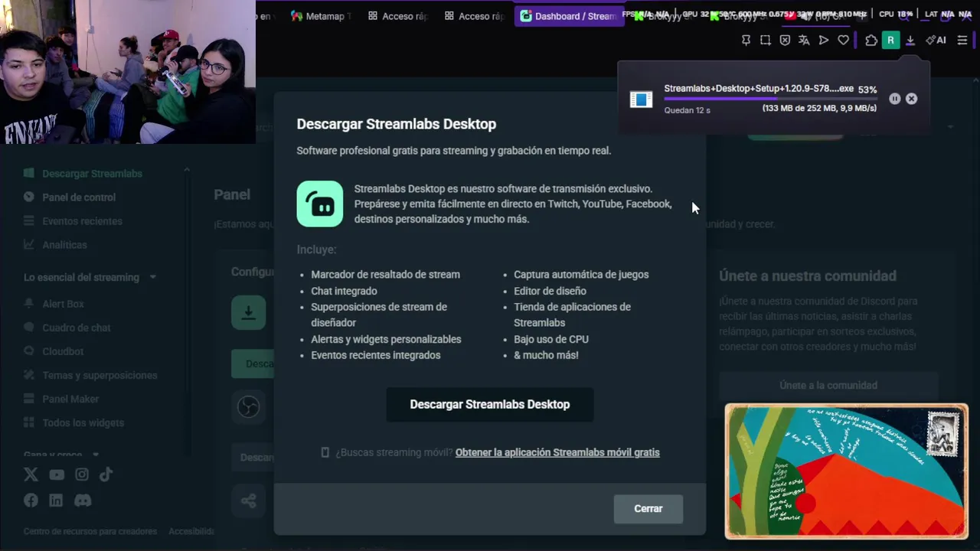
Task: Pause the Streamlabs Desktop setup download
Action: [894, 99]
